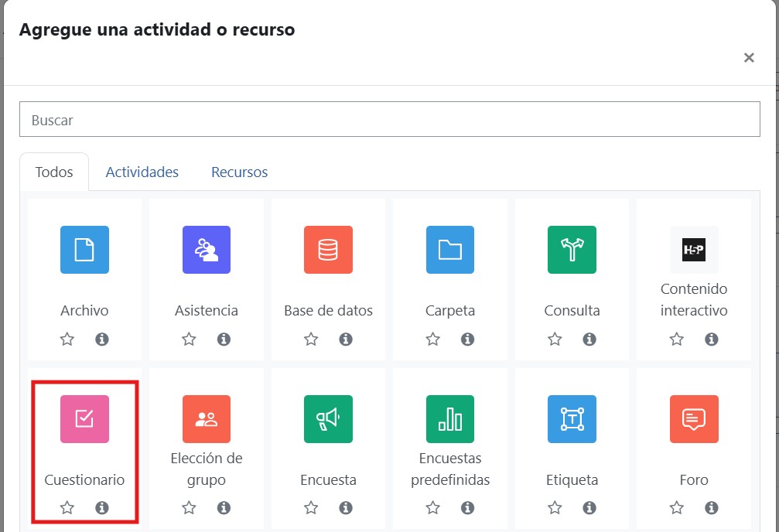This screenshot has height=532, width=779.
Task: Open info for Contenido interactivo
Action: pyautogui.click(x=712, y=339)
